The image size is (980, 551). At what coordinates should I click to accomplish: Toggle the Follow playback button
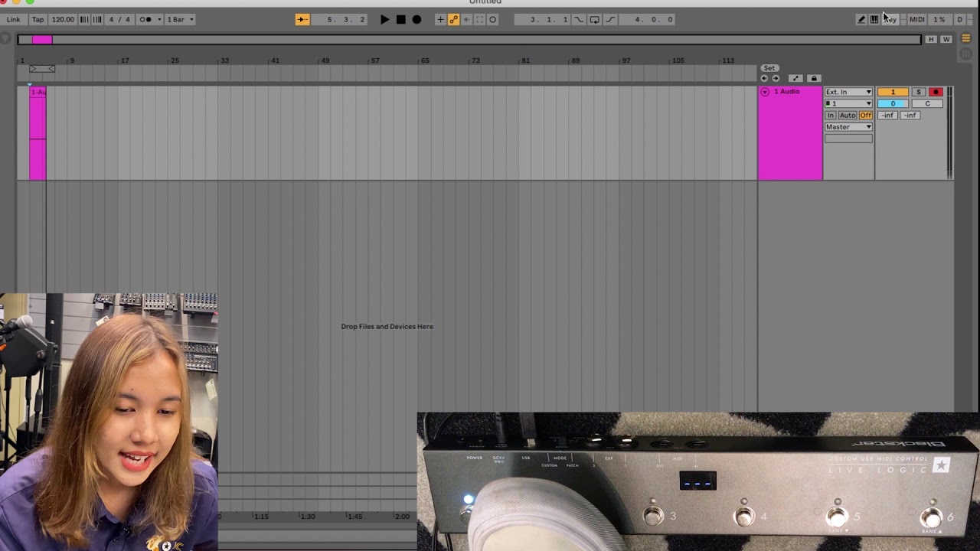coord(302,19)
